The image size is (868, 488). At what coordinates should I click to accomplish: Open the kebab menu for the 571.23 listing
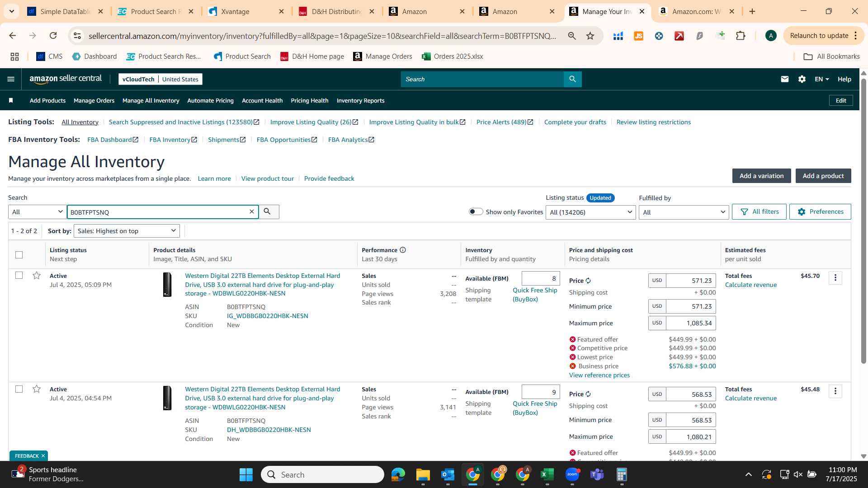click(835, 277)
